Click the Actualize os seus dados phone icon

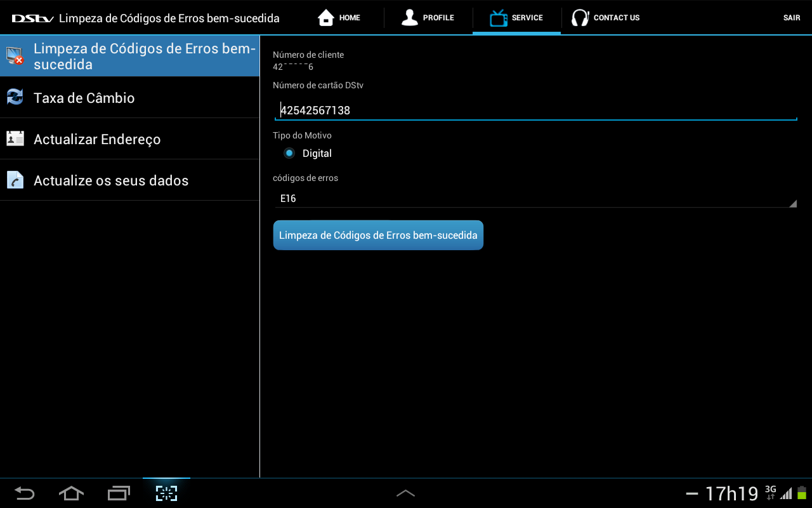coord(15,180)
